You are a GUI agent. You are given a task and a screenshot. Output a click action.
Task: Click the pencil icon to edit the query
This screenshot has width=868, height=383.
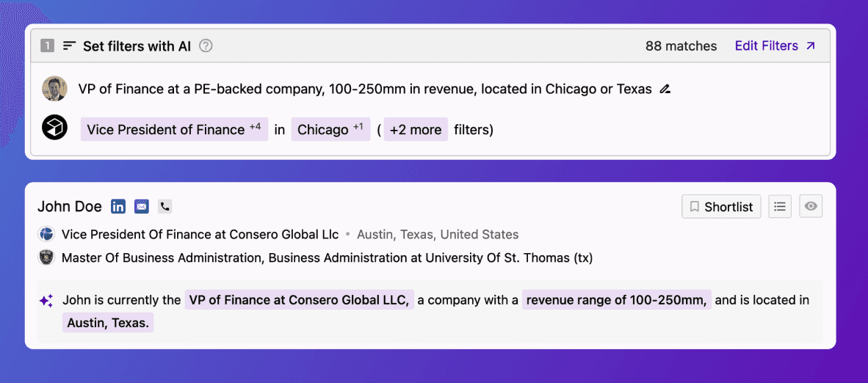665,90
